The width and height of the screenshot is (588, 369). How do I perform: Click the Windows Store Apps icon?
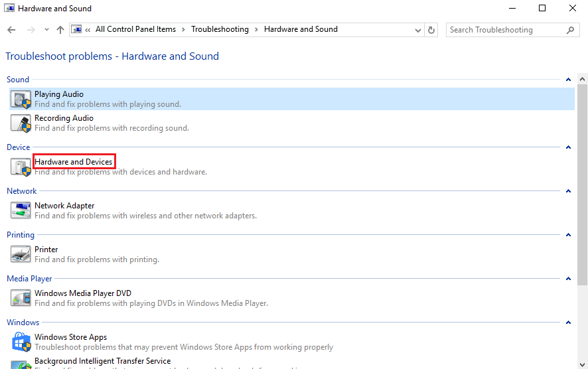pyautogui.click(x=21, y=342)
